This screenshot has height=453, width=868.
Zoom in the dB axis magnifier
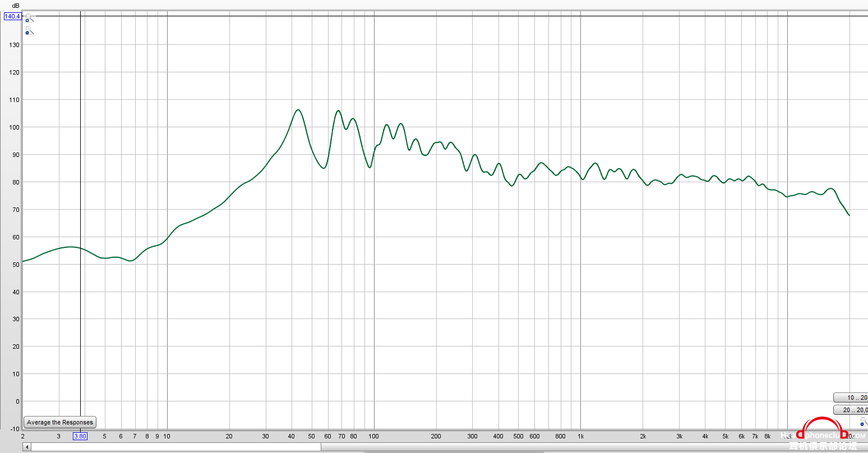coord(29,19)
